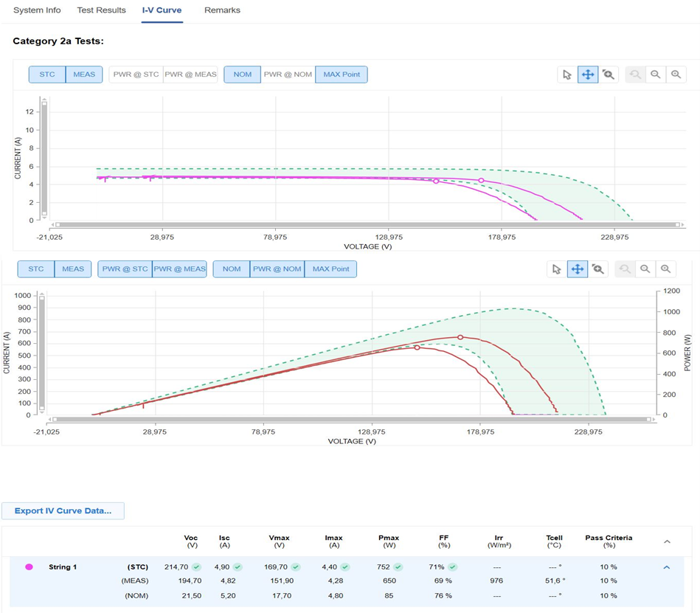Click String 1 magenta color dot
Image resolution: width=700 pixels, height=613 pixels.
30,567
